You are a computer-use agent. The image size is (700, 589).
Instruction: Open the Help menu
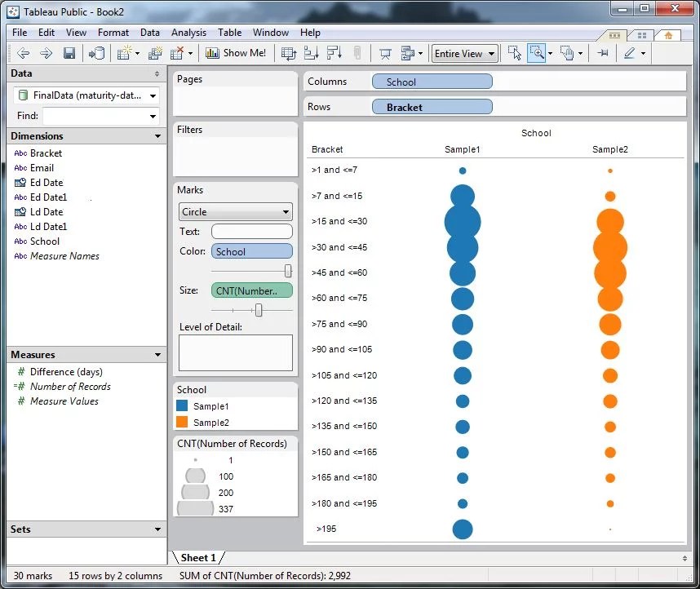pyautogui.click(x=310, y=33)
